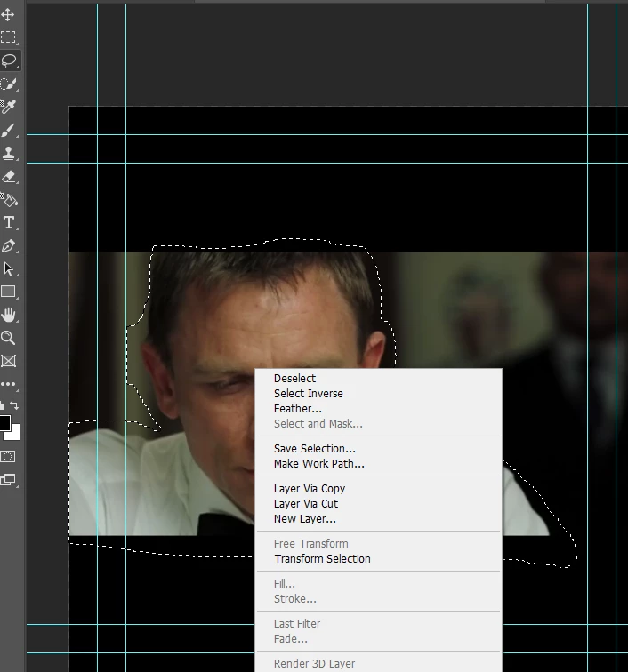Viewport: 628px width, 672px height.
Task: Choose Layer Via Copy
Action: coord(310,489)
